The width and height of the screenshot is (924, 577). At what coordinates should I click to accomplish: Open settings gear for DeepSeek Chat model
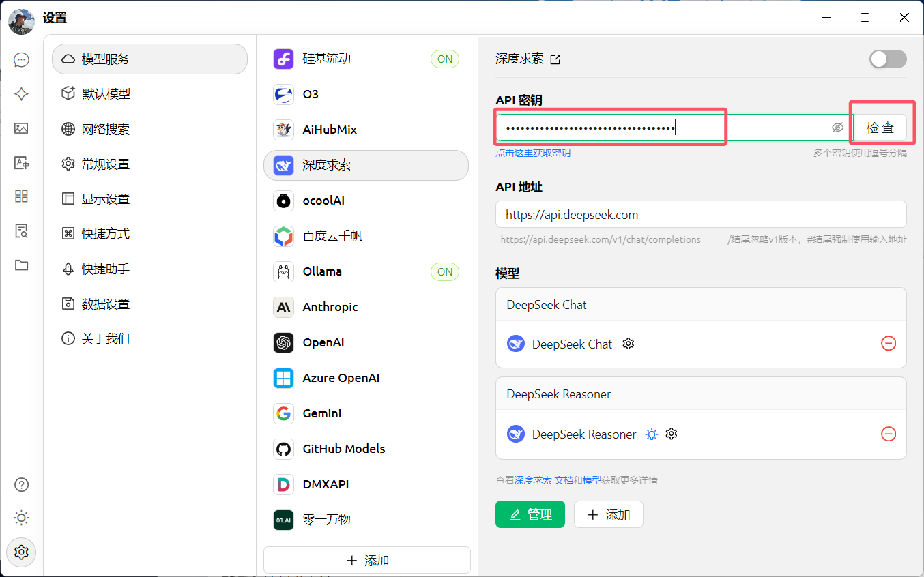629,344
